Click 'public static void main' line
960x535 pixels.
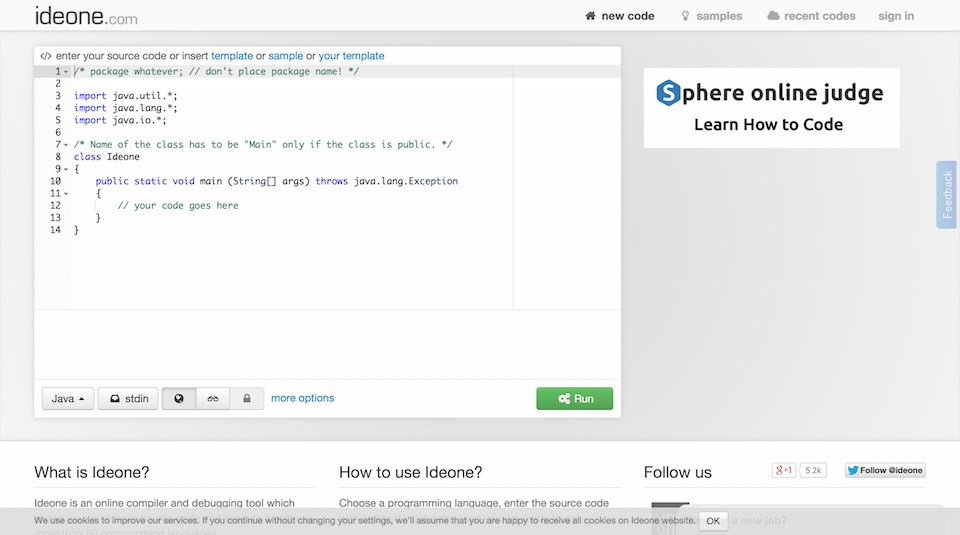(x=277, y=181)
